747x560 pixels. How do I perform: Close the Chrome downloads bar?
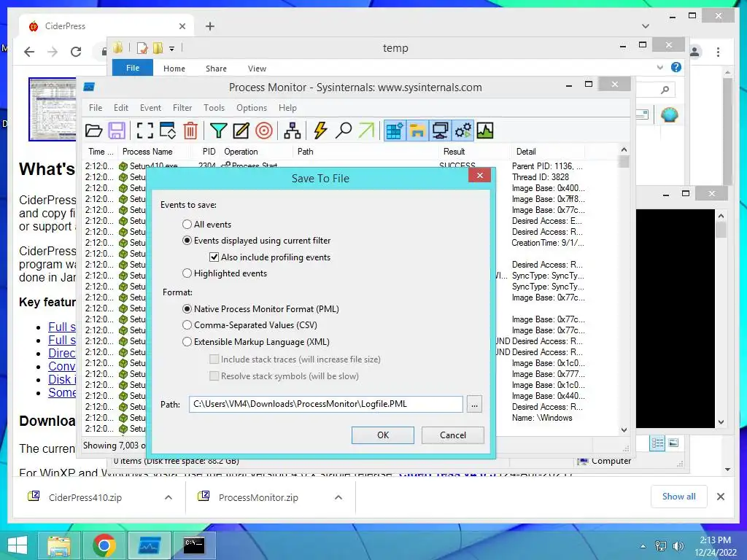click(721, 497)
